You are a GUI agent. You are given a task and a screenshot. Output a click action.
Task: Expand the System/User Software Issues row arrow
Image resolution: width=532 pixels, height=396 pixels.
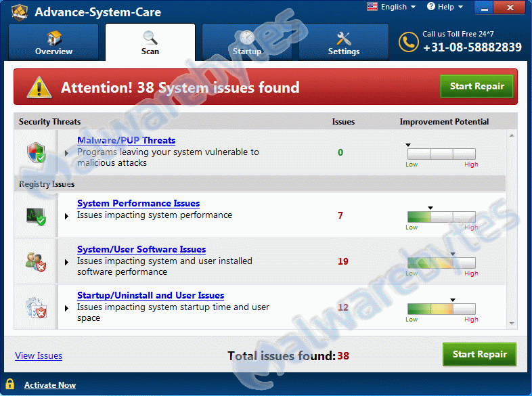[x=66, y=262]
